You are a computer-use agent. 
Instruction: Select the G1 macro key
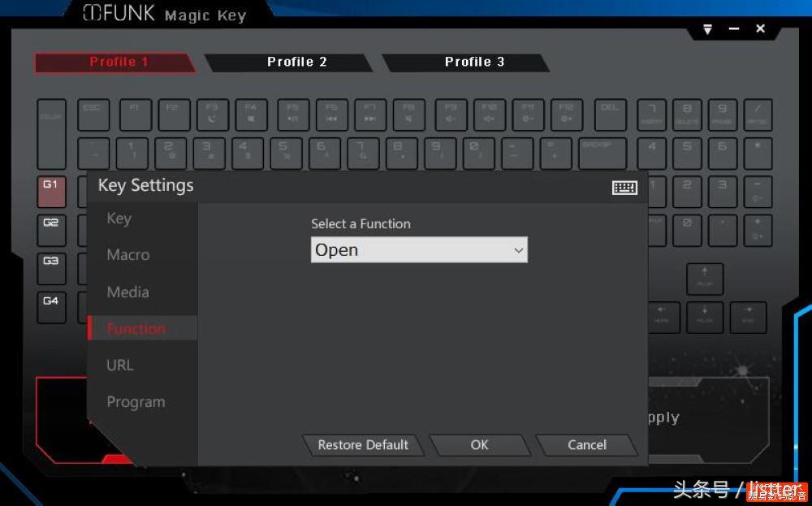click(51, 192)
